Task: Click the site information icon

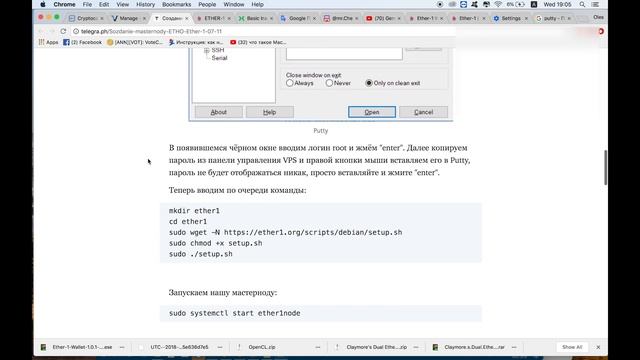Action: point(76,31)
